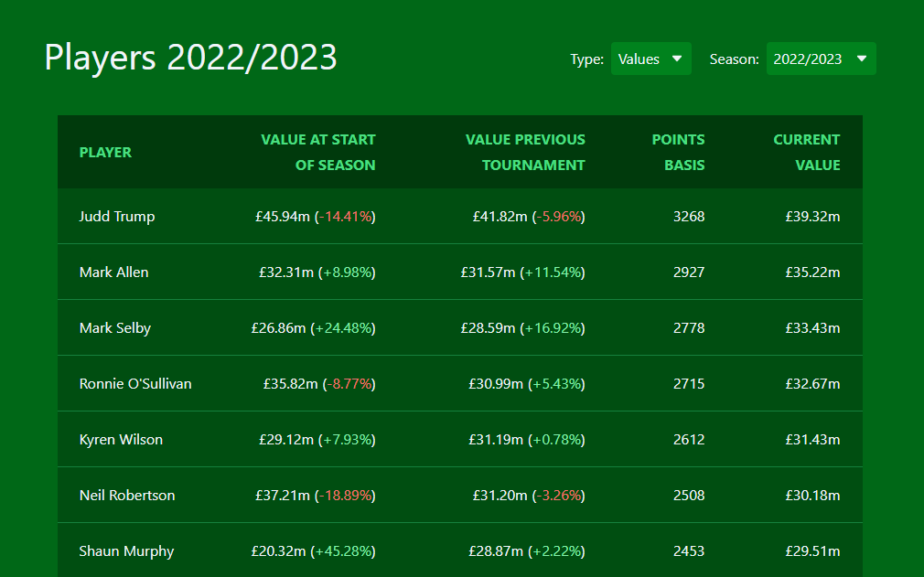Image resolution: width=924 pixels, height=577 pixels.
Task: Click Neil Robertson's start value £37.21m (-18.89%)
Action: coord(316,496)
